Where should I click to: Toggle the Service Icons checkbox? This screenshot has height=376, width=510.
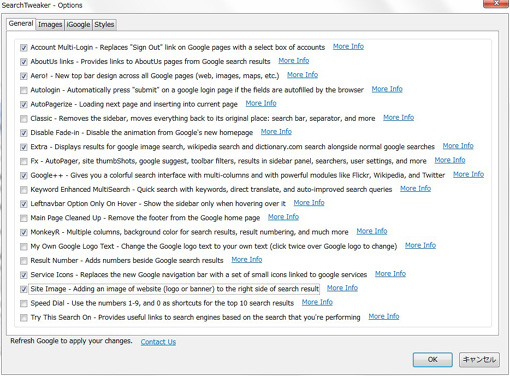[23, 275]
